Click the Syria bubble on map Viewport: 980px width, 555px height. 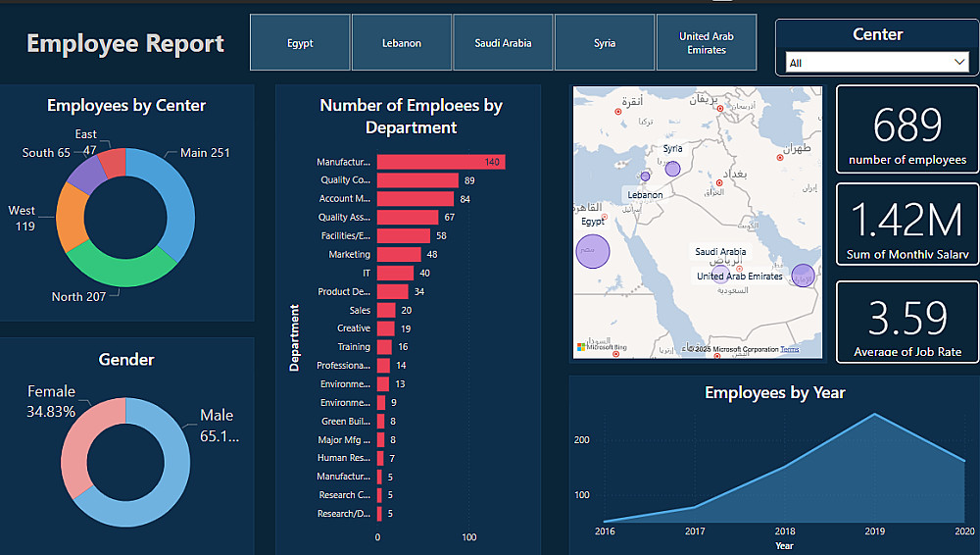[672, 169]
